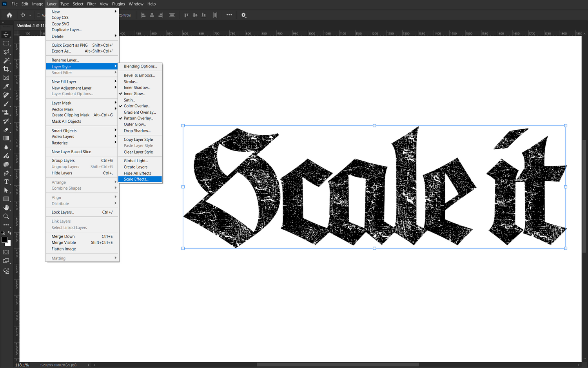This screenshot has height=368, width=588.
Task: Select the Zoom tool in toolbar
Action: pos(6,216)
